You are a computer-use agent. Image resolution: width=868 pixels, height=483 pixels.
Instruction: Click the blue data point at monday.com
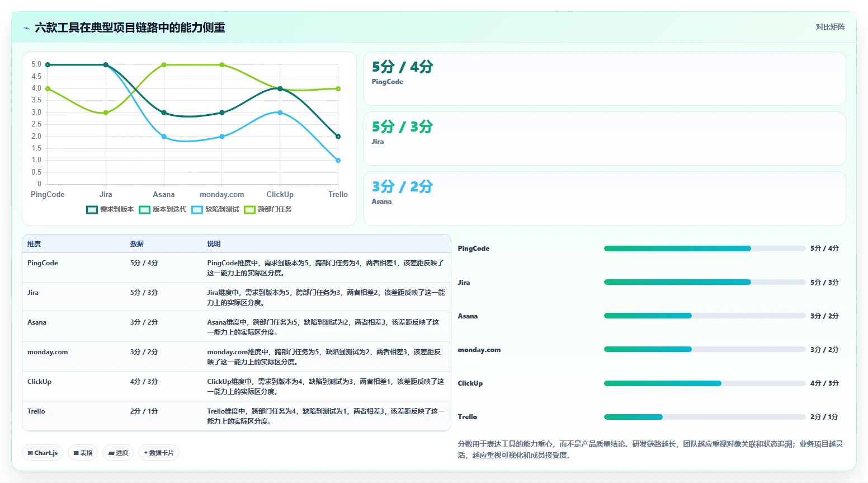[222, 137]
